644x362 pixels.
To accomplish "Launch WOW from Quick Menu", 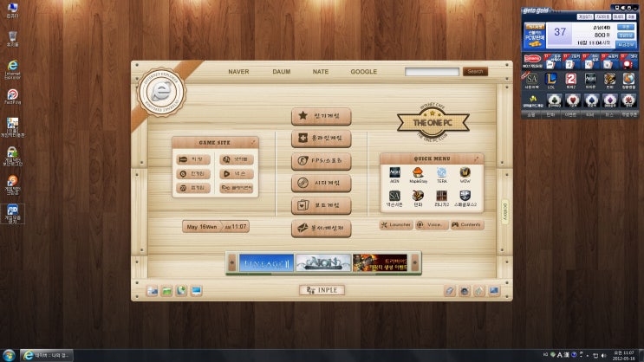I will click(465, 172).
